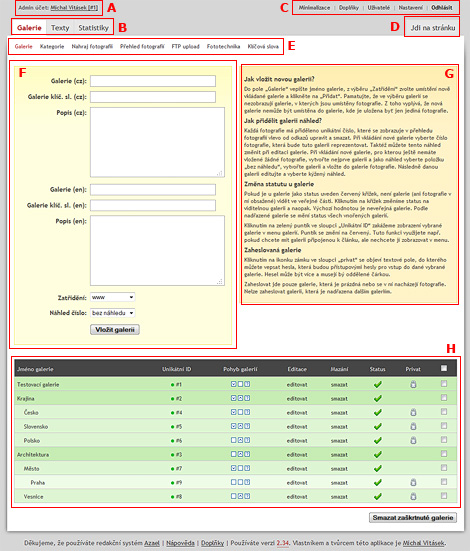Open the Galerie main tab
Image resolution: width=470 pixels, height=551 pixels.
(29, 27)
